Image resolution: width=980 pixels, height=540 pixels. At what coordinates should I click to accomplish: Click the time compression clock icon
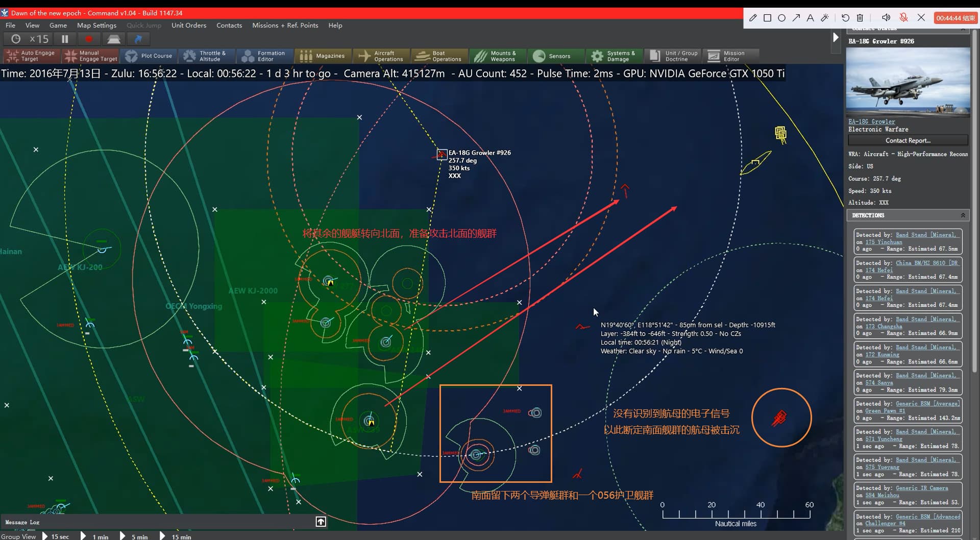pyautogui.click(x=16, y=39)
